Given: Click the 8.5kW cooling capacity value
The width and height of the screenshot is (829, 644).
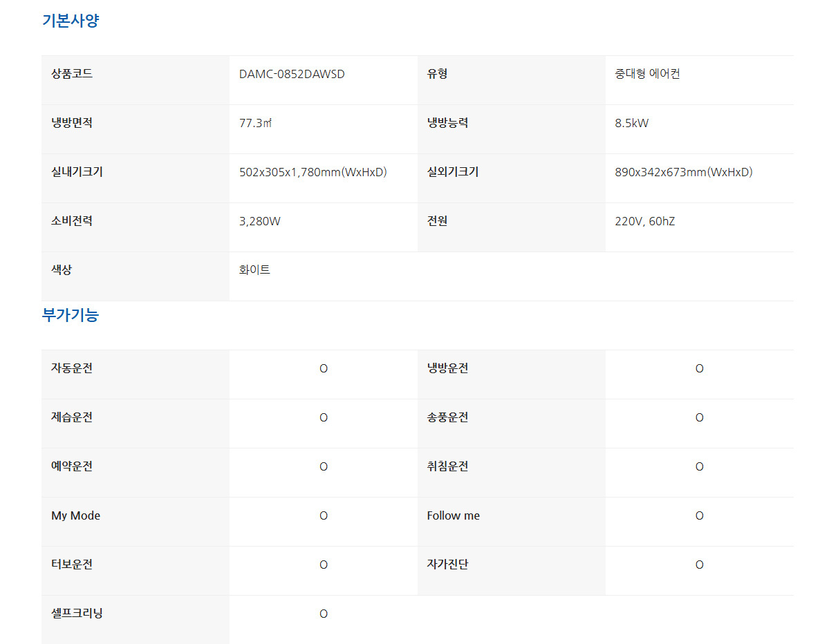Looking at the screenshot, I should 631,124.
